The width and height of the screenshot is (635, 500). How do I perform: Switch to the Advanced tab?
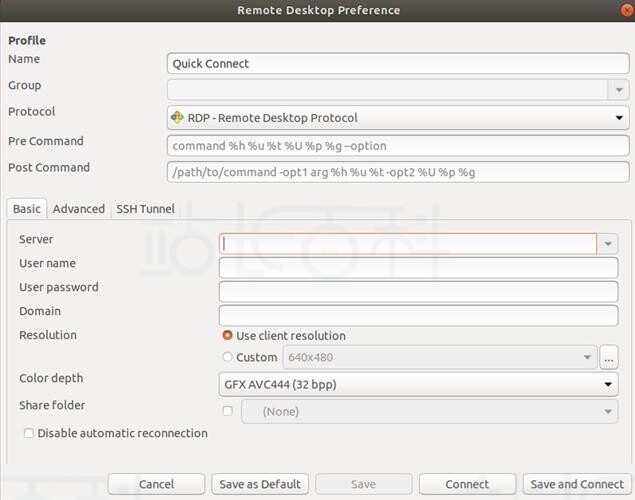coord(79,209)
